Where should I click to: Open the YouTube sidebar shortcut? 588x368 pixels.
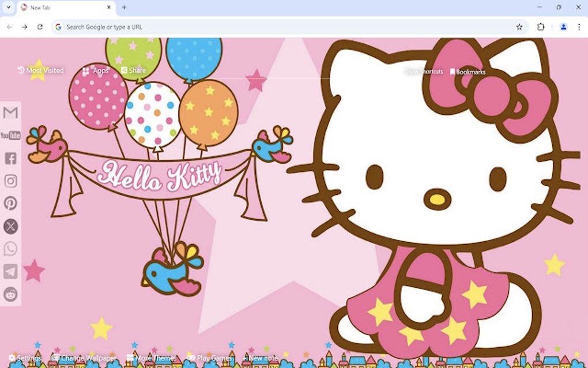point(10,136)
